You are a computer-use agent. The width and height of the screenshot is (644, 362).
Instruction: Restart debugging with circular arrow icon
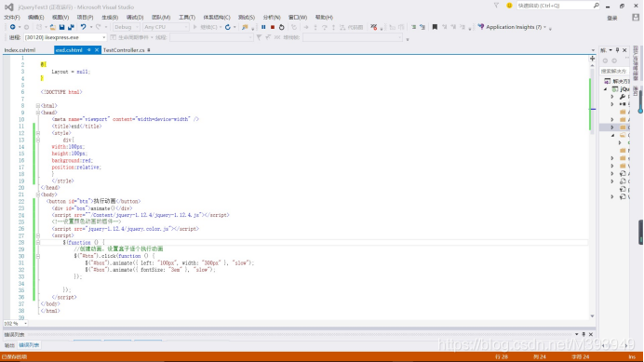tap(281, 27)
